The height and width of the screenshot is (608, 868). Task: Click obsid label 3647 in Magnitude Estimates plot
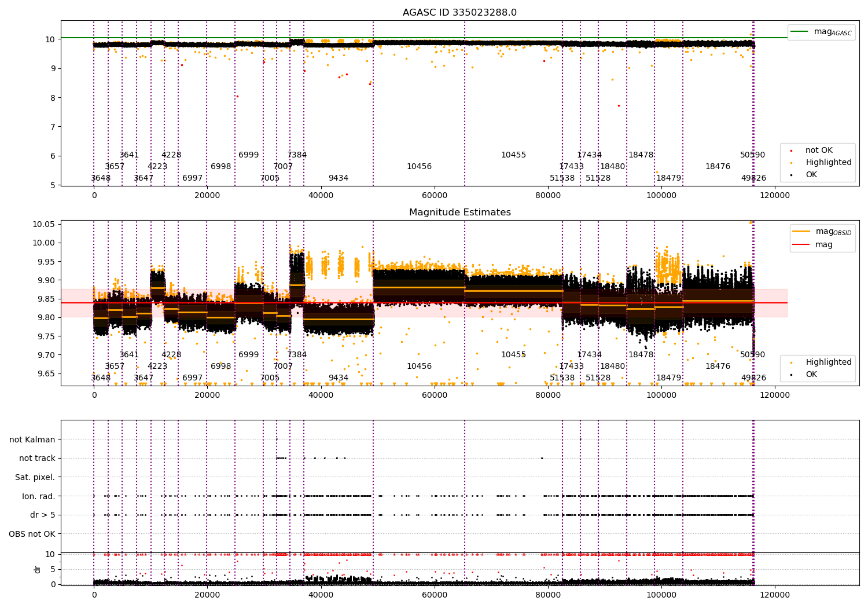[x=144, y=378]
